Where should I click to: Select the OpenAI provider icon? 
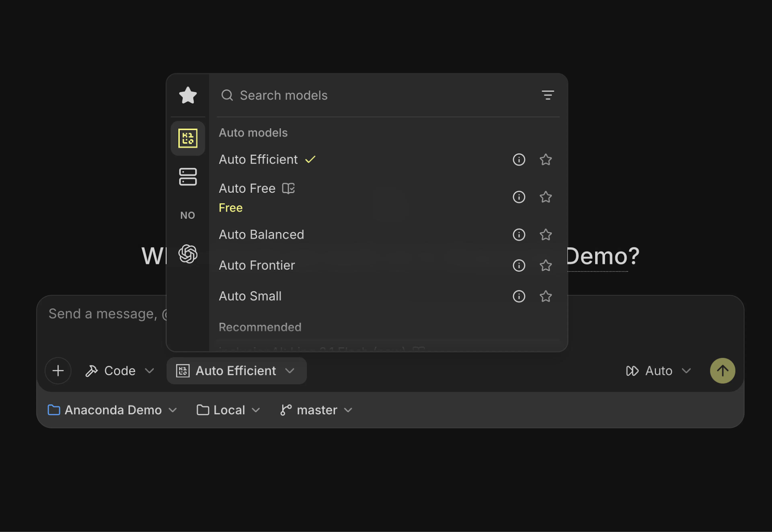[x=188, y=254]
